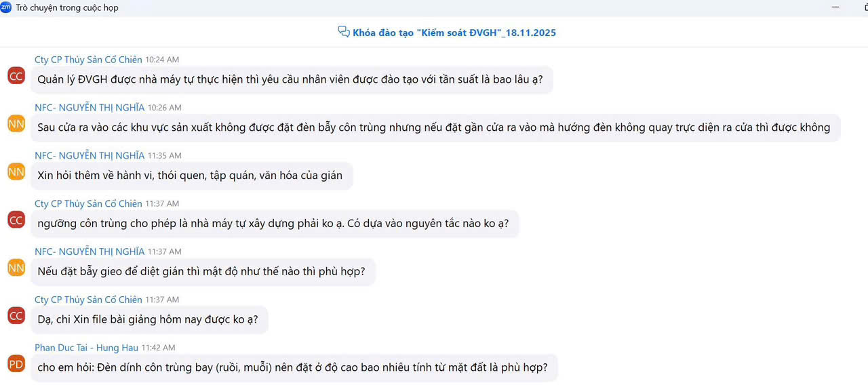Select the message about "Đèn dính côn trùng bay" height

pos(292,367)
